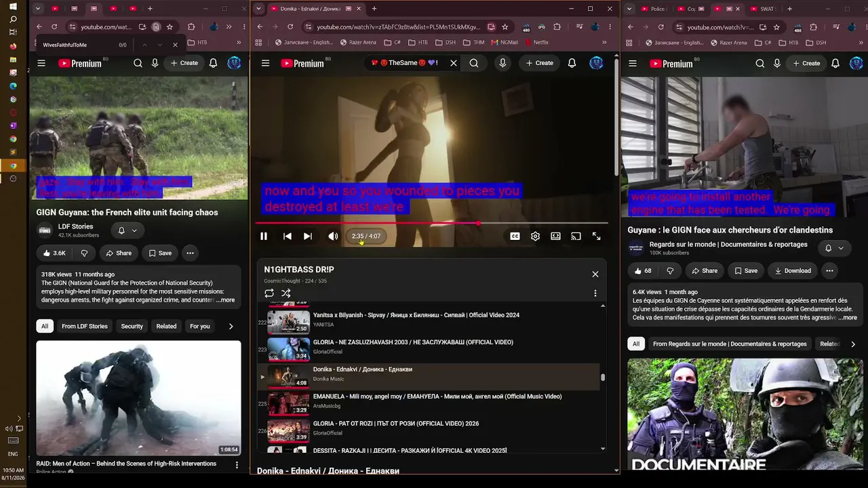Open more actions for GIGN Guyana video
The width and height of the screenshot is (868, 488).
pyautogui.click(x=191, y=253)
